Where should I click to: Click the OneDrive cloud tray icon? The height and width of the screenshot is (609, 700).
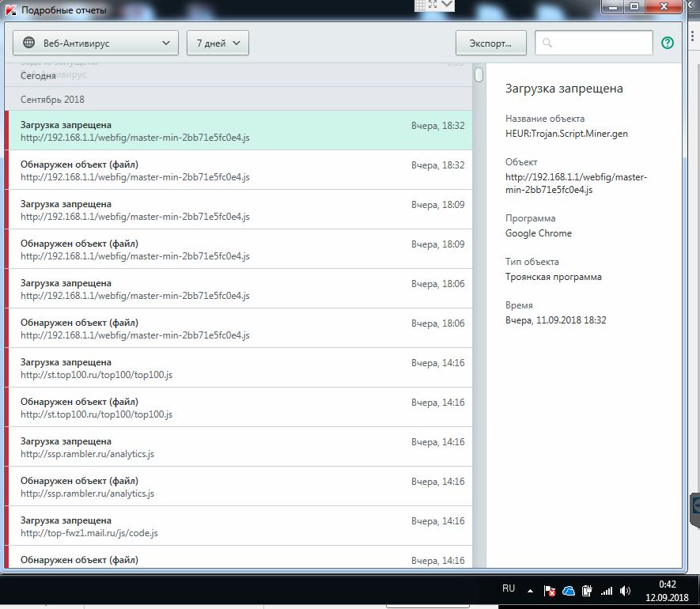[x=568, y=591]
